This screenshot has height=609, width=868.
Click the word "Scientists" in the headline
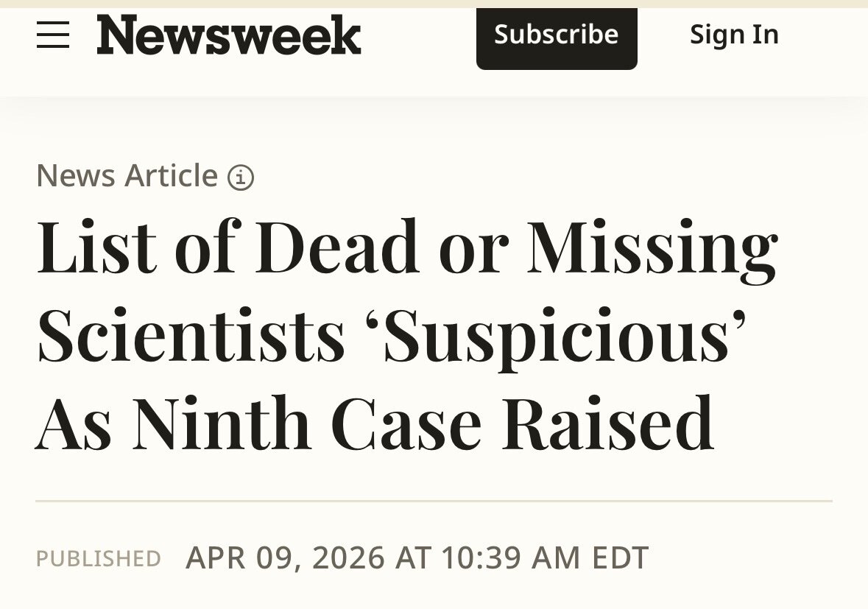pyautogui.click(x=191, y=337)
